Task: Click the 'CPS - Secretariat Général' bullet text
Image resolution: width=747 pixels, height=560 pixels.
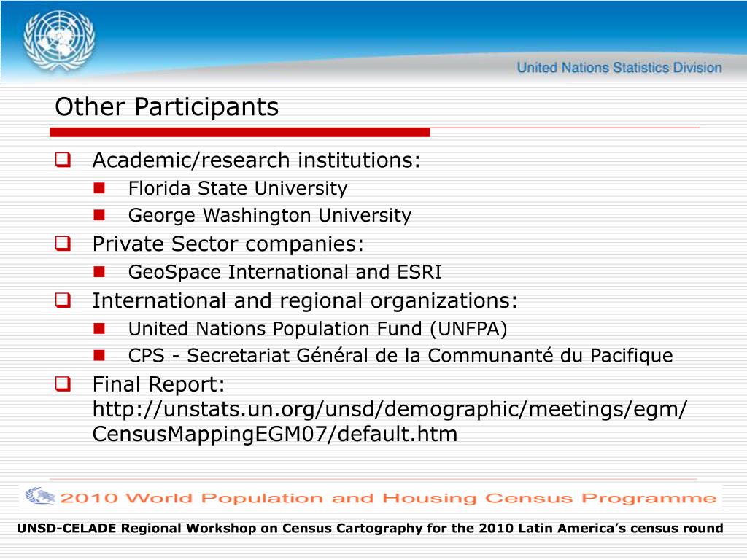Action: (400, 356)
